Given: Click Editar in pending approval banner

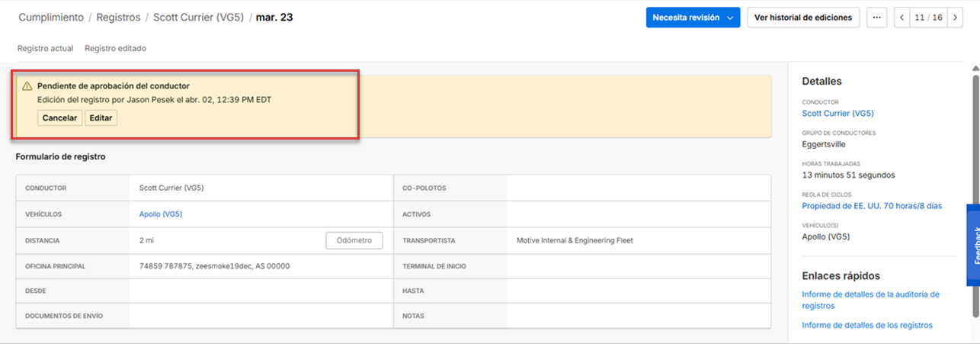Looking at the screenshot, I should point(101,118).
